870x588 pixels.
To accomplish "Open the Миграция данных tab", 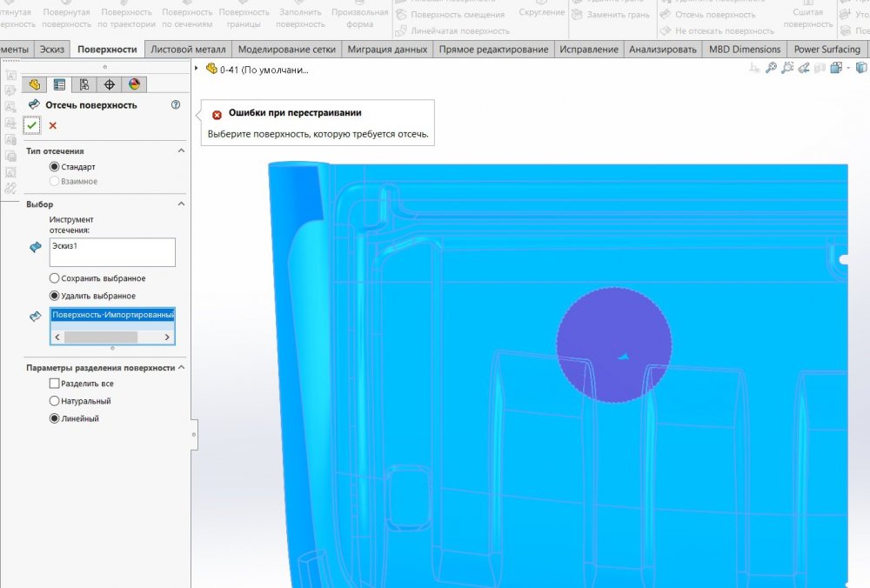I will [387, 50].
